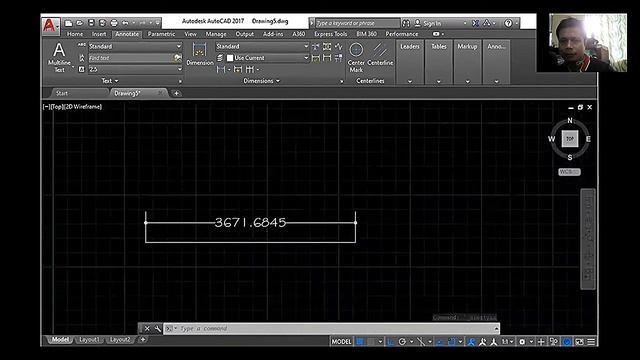Screen dimensions: 640x360
Task: Click the Quick Dimension icon
Action: click(x=238, y=69)
